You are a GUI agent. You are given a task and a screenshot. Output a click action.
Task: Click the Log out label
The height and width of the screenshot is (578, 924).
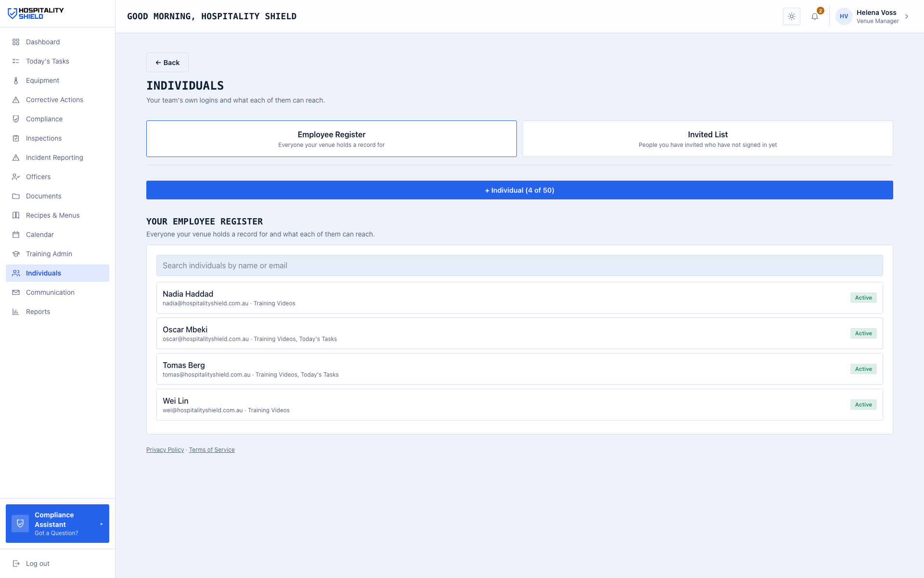click(38, 564)
